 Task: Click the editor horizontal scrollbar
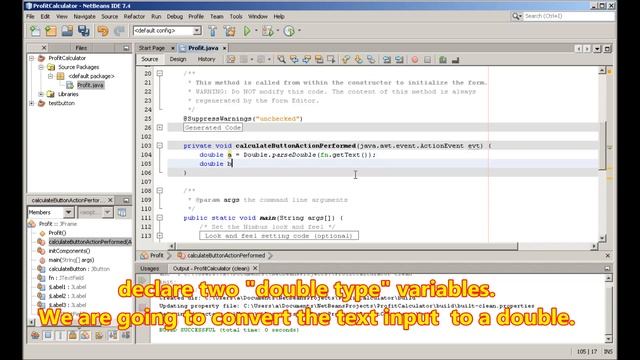pyautogui.click(x=347, y=246)
